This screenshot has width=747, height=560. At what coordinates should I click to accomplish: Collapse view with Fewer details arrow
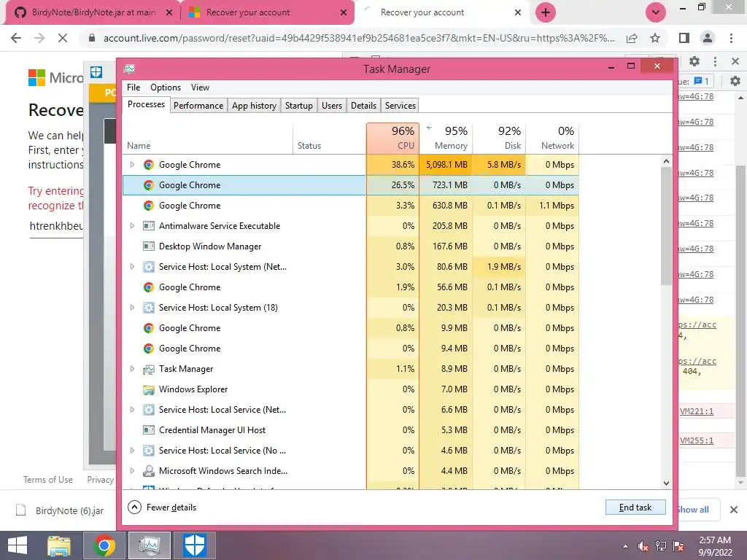tap(135, 507)
